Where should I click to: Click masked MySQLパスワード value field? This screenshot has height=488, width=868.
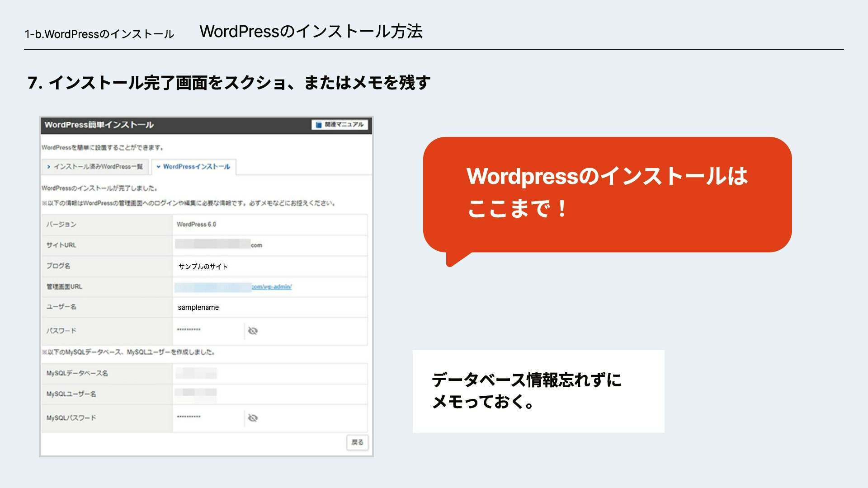point(189,417)
